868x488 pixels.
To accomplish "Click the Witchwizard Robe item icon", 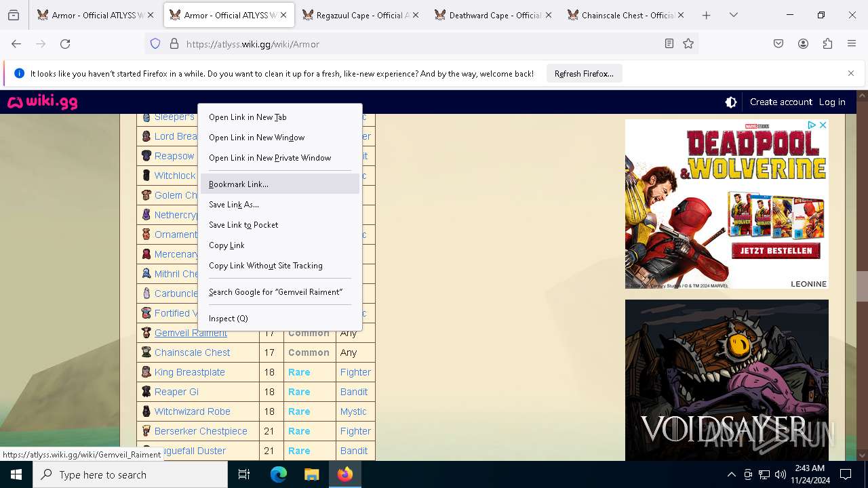I will pyautogui.click(x=146, y=411).
